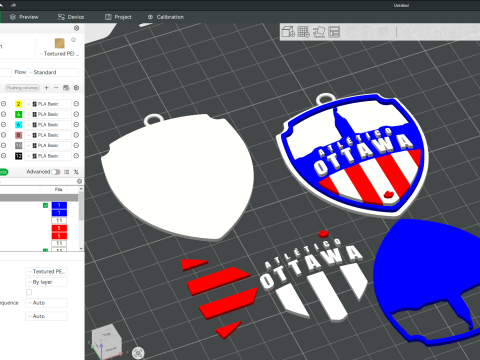This screenshot has height=360, width=480.
Task: Click the Fila column header
Action: (59, 189)
